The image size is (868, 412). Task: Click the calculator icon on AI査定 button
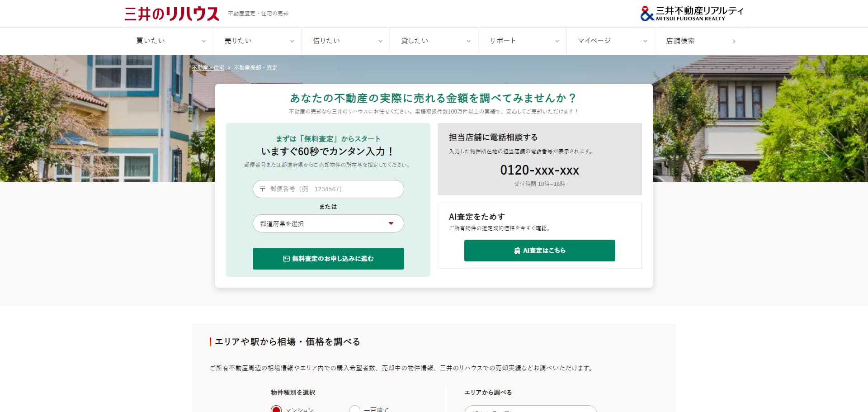517,250
